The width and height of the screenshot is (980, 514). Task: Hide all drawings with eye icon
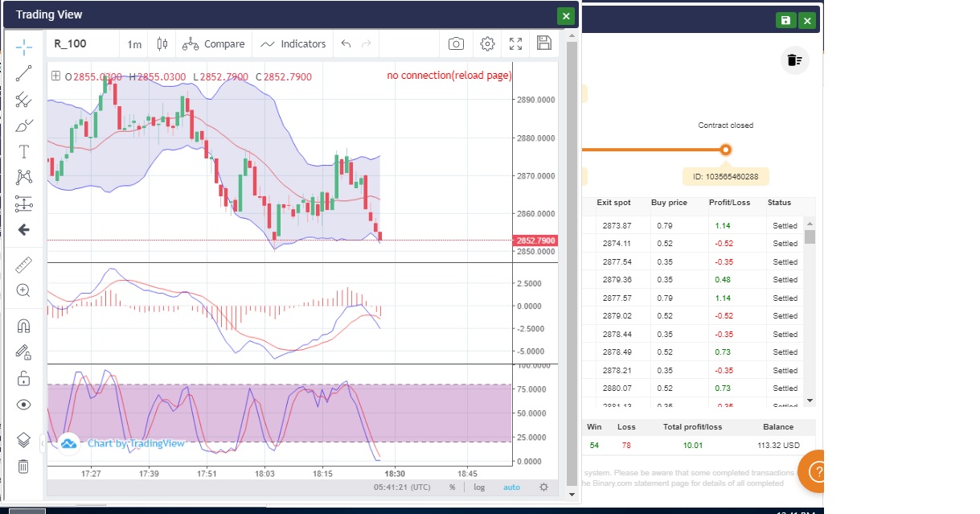pos(24,405)
